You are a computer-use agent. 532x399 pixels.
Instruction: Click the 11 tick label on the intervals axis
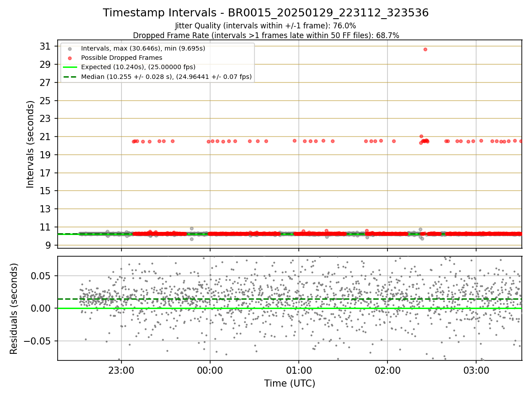pos(46,227)
